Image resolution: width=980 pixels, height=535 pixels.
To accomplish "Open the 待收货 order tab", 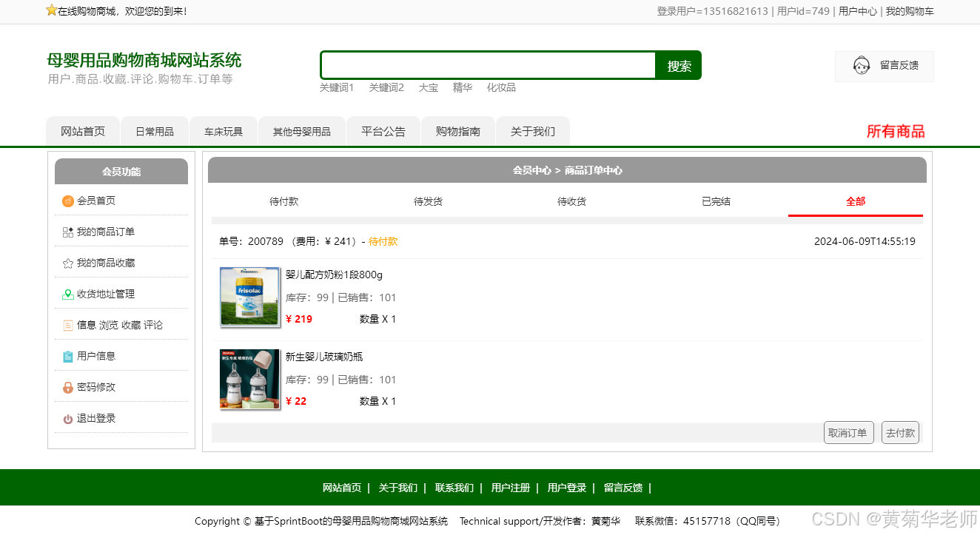I will pyautogui.click(x=571, y=201).
